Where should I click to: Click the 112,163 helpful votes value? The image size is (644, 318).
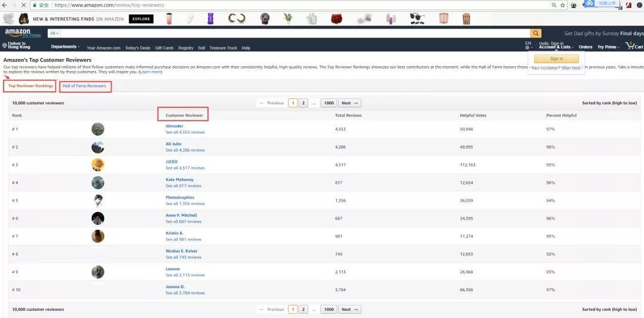467,165
